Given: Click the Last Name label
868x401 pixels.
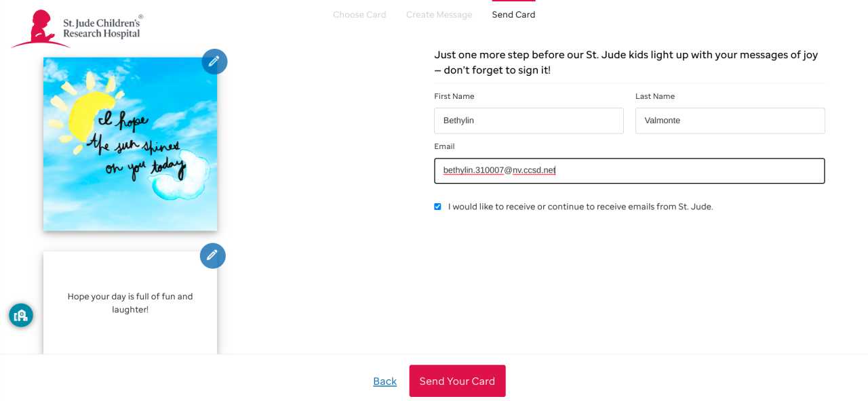Looking at the screenshot, I should pos(654,96).
